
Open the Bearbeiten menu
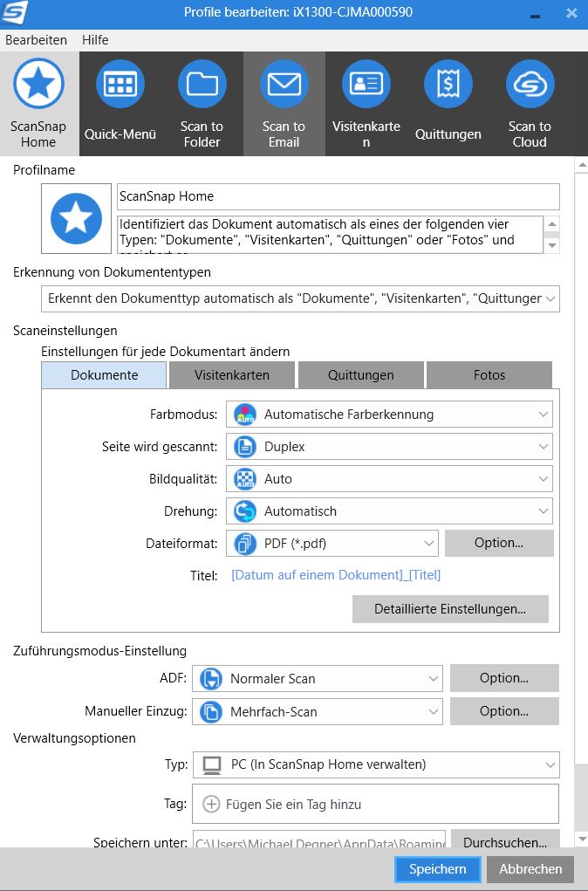(36, 40)
